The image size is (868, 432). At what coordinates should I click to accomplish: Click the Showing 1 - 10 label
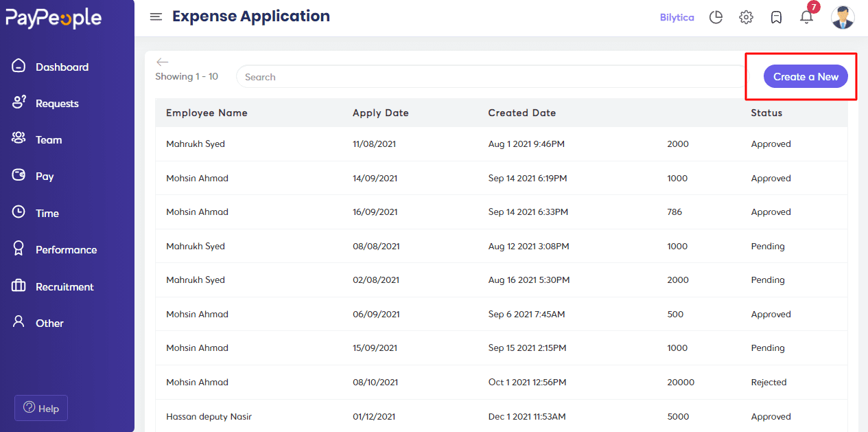[x=187, y=76]
